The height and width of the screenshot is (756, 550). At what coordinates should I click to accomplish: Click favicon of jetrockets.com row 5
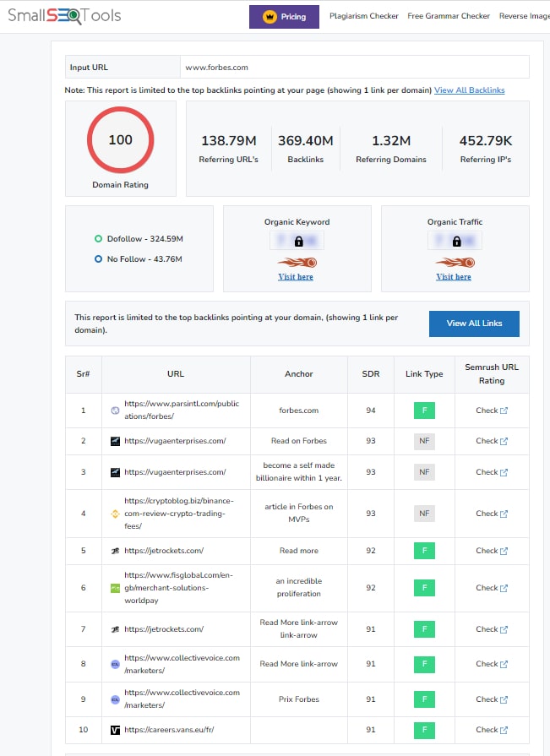[x=115, y=551]
